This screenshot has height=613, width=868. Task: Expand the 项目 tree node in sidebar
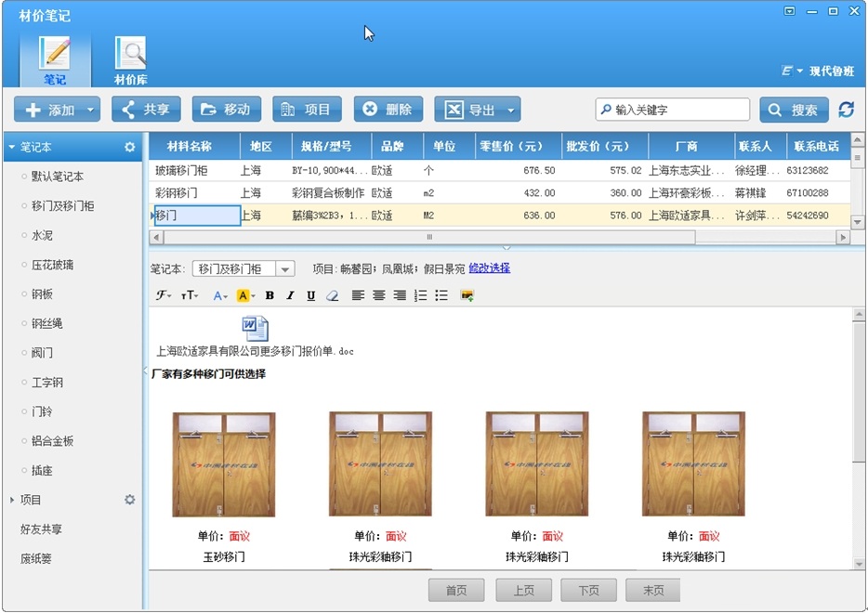pyautogui.click(x=12, y=500)
